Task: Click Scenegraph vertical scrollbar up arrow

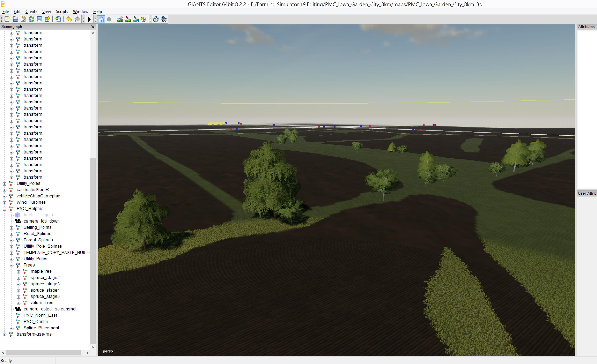Action: pos(93,33)
